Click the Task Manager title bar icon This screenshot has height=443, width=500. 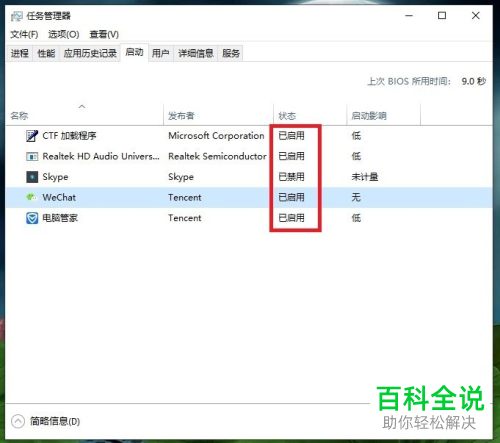[x=16, y=16]
